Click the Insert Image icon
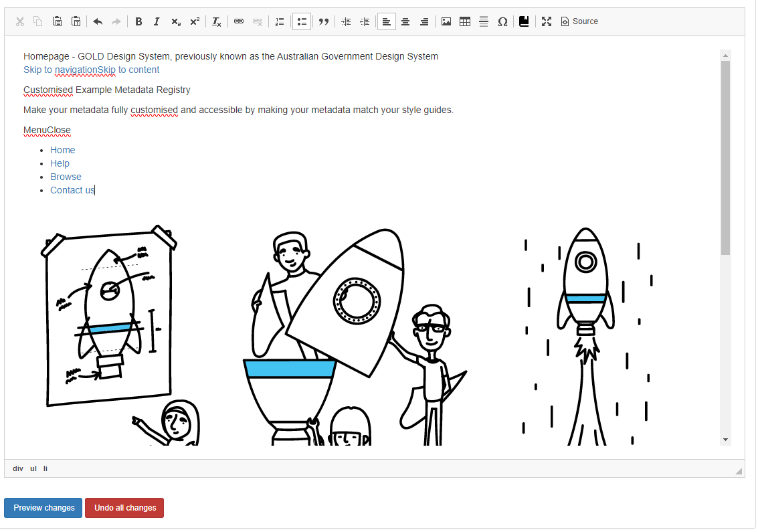 pos(446,21)
